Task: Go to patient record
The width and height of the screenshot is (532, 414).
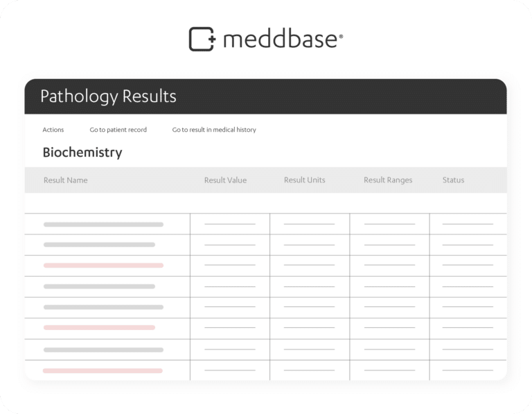Action: tap(118, 130)
